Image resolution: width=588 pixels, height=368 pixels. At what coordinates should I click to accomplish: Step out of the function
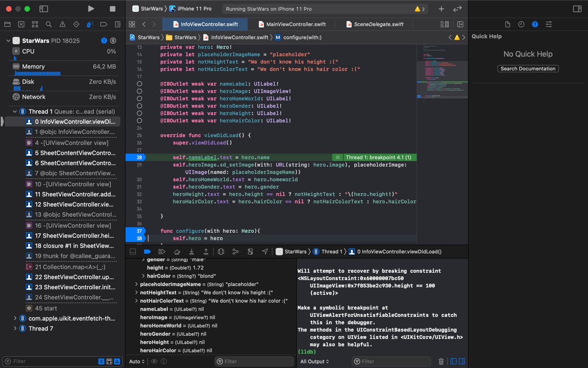(206, 252)
